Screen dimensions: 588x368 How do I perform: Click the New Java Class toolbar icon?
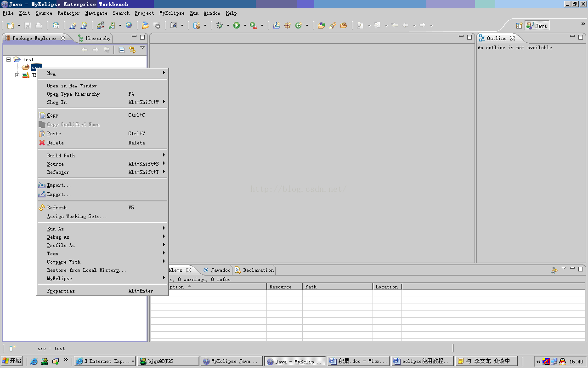click(299, 25)
